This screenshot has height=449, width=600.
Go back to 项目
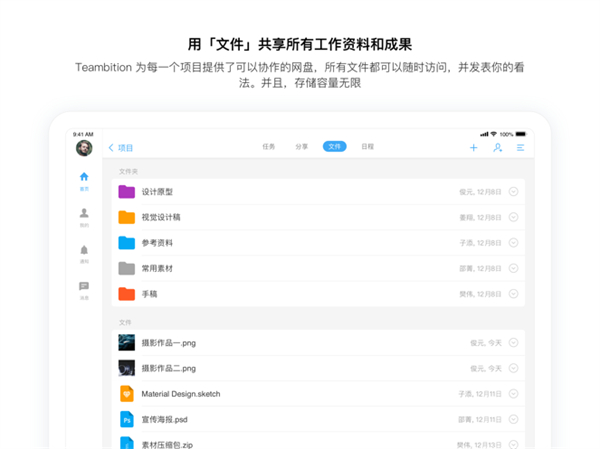coord(121,148)
